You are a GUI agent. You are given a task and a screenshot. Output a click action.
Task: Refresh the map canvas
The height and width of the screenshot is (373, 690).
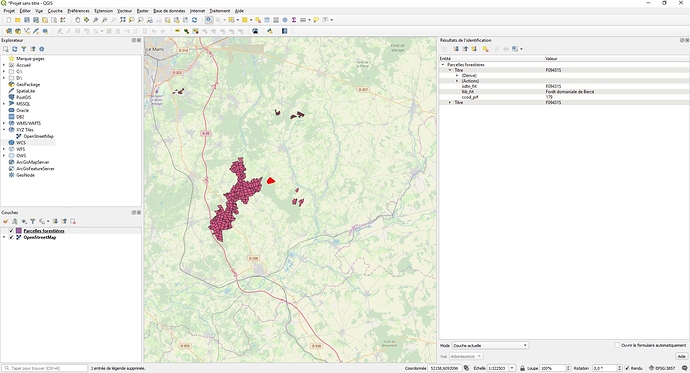pos(194,20)
